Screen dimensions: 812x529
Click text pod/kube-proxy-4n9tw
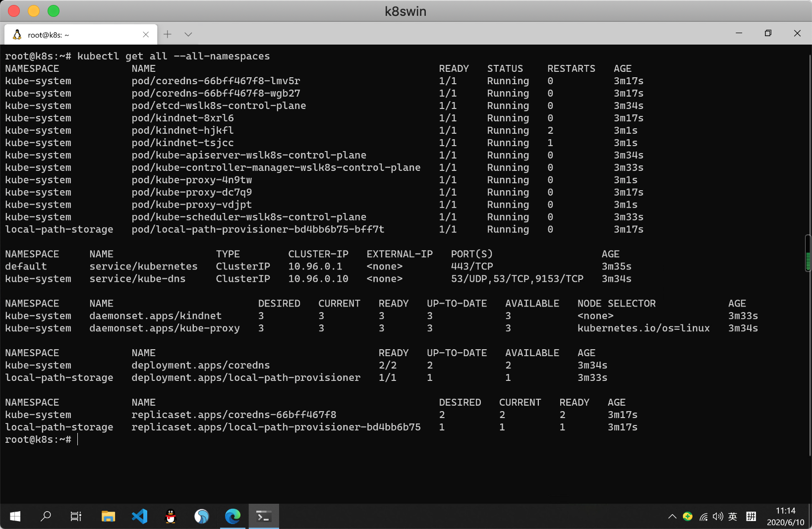191,180
